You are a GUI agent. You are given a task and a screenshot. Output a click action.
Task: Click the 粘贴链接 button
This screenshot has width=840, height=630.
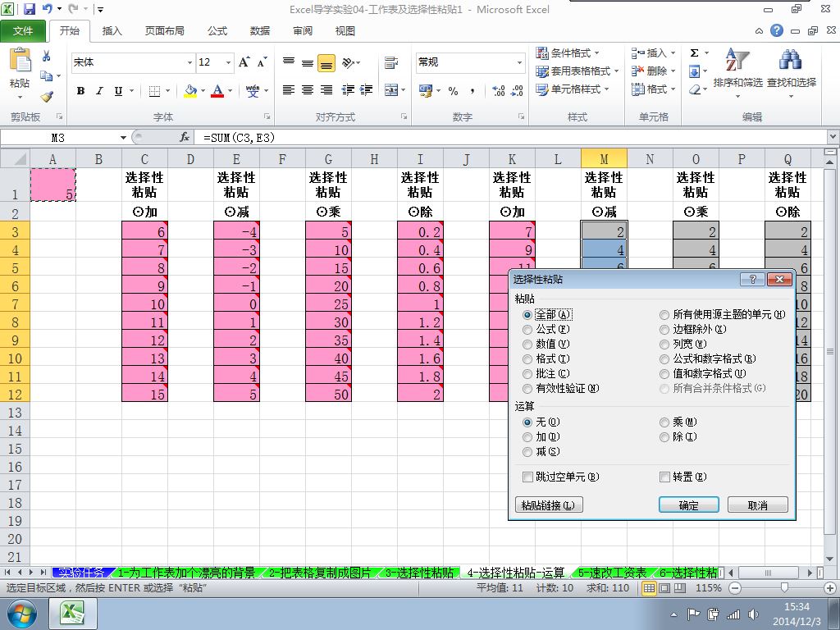pyautogui.click(x=549, y=505)
